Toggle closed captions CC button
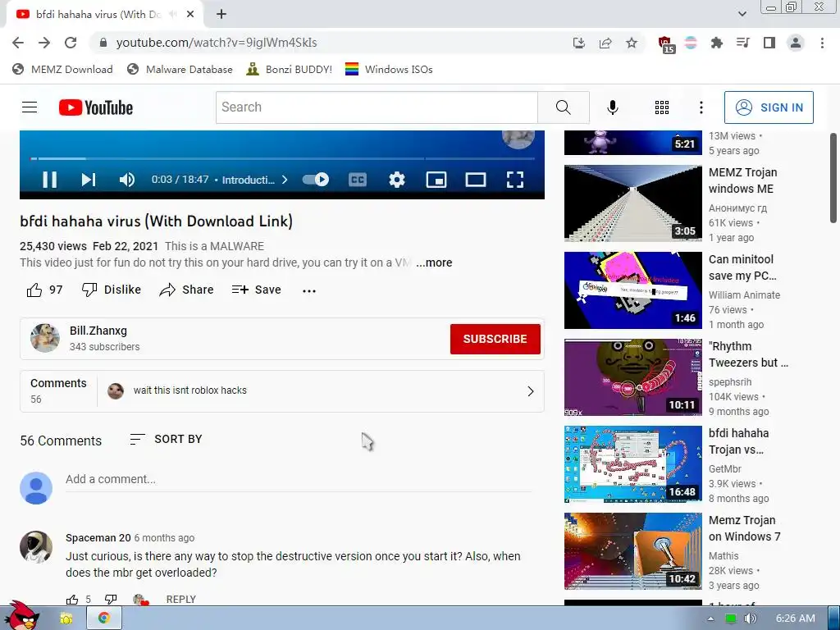The width and height of the screenshot is (840, 630). (x=358, y=180)
